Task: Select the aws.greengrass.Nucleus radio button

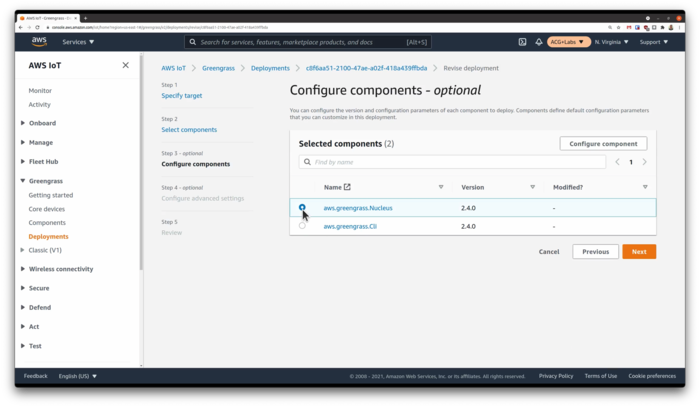Action: coord(302,208)
